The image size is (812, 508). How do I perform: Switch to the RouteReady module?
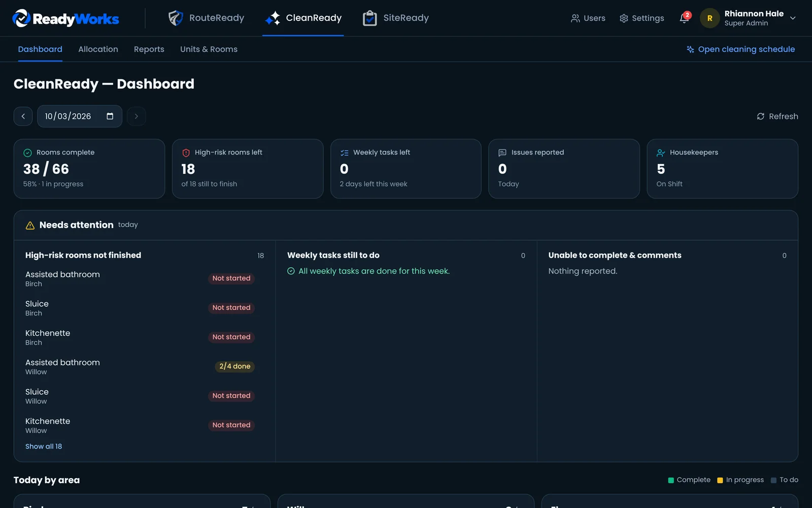point(207,18)
